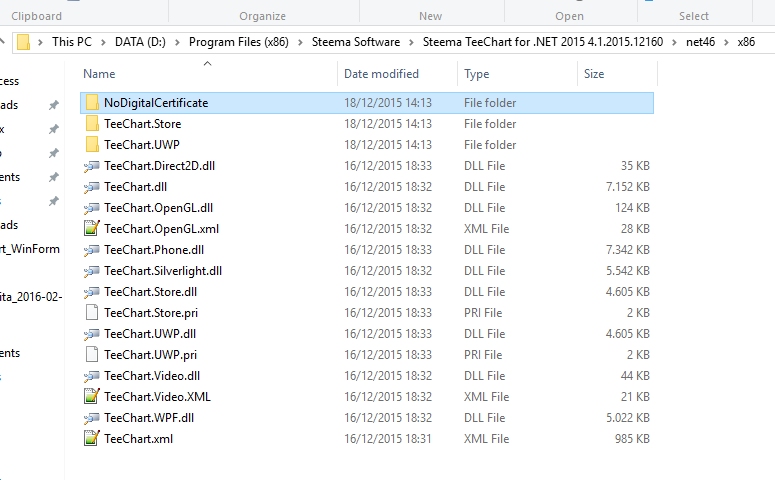Click the TeeChart.Store folder icon

click(x=92, y=123)
